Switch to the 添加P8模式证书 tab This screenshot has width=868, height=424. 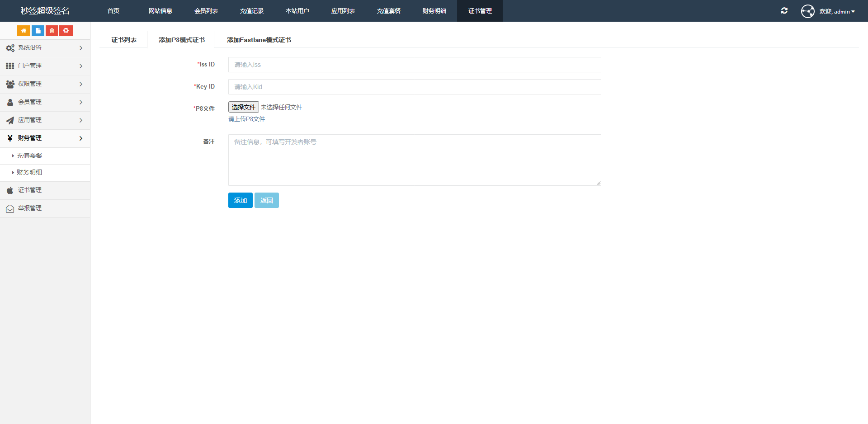tap(181, 40)
